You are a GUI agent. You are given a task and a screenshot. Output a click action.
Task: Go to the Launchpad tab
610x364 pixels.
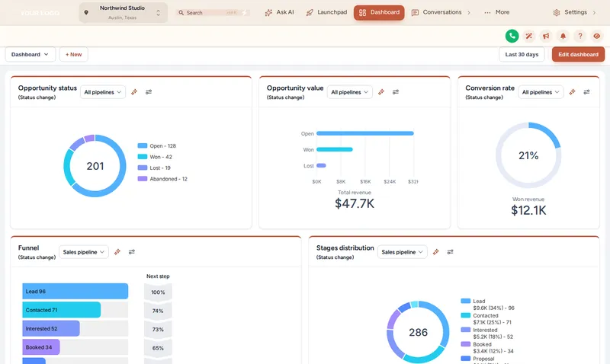point(327,12)
